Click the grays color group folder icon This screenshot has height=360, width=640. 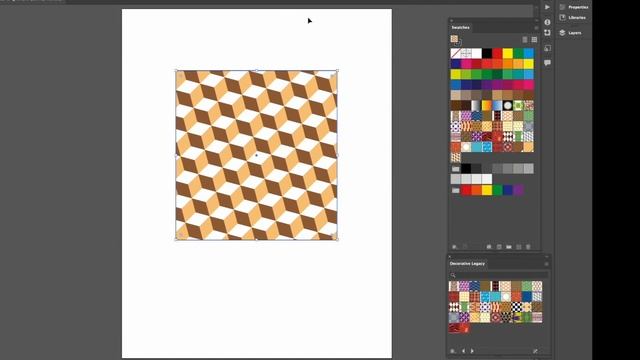click(x=456, y=169)
